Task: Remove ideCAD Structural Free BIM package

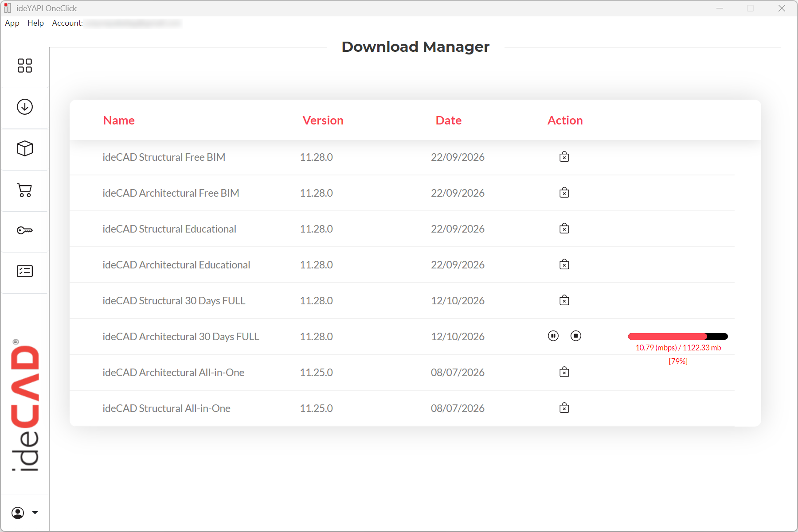Action: click(x=564, y=157)
